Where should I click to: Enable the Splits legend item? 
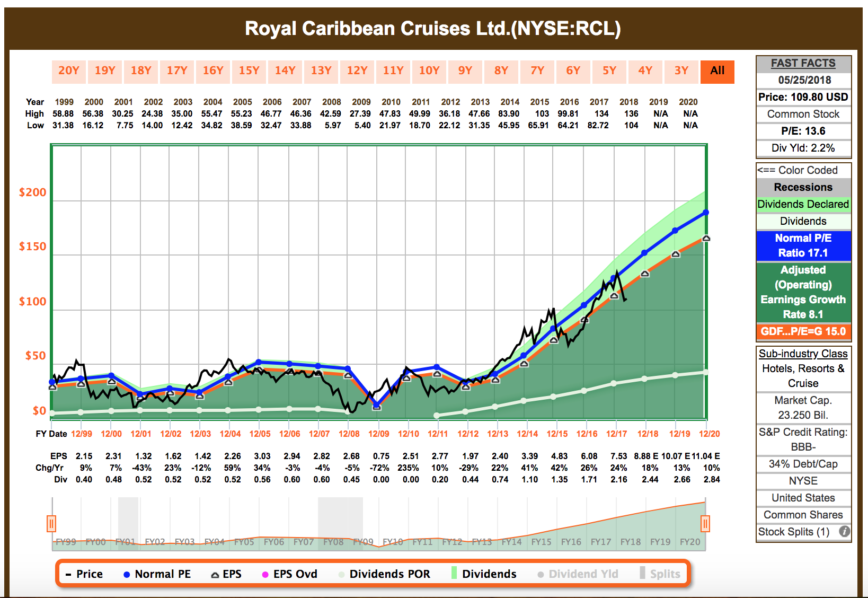660,574
